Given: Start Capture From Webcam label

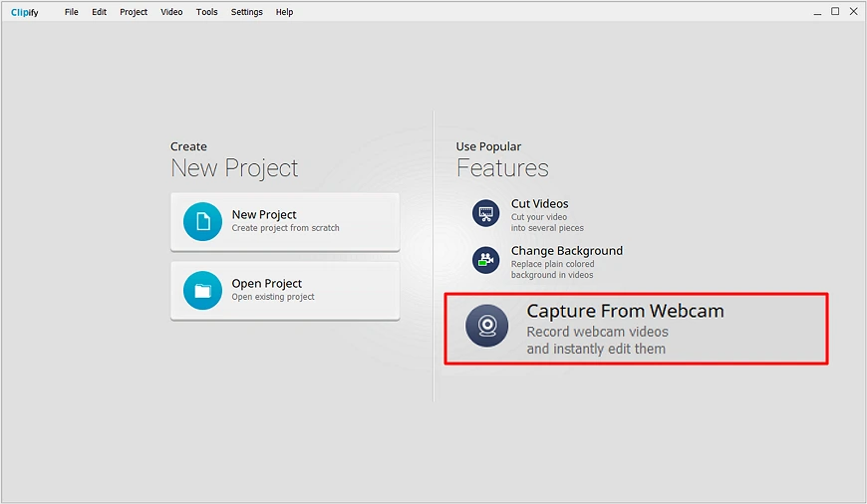Looking at the screenshot, I should tap(625, 311).
